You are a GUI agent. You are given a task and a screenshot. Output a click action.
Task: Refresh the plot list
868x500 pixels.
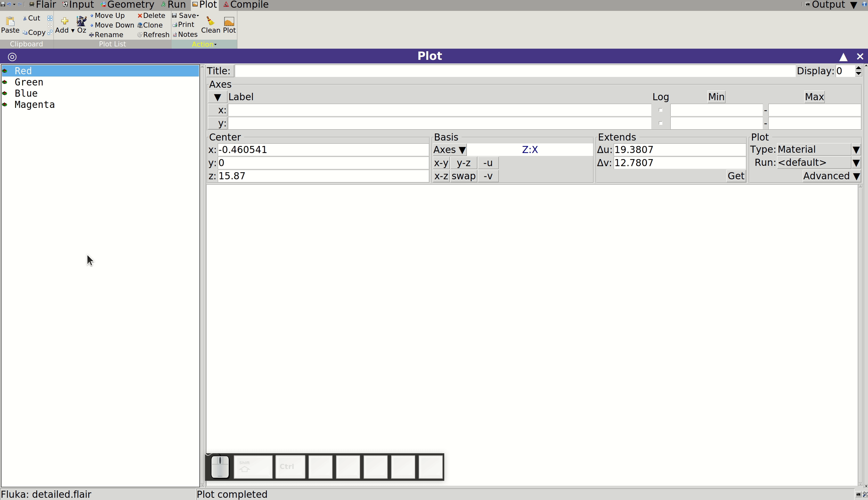[x=153, y=35]
